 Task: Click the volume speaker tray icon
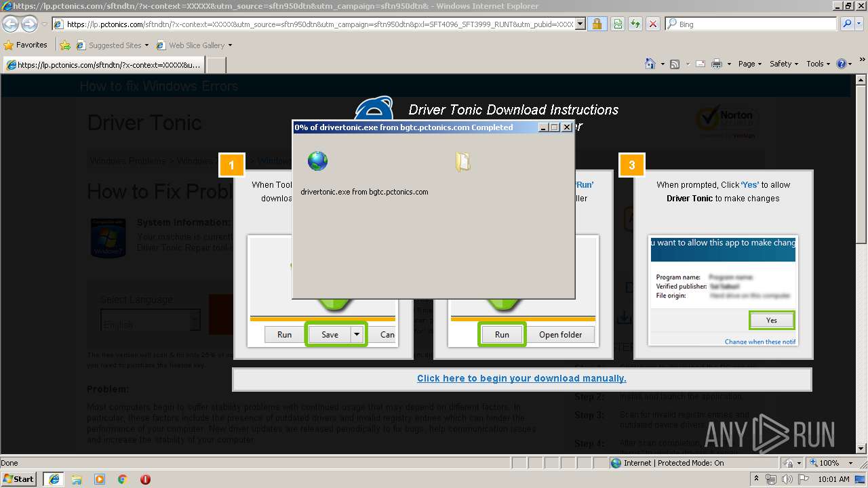click(x=787, y=479)
